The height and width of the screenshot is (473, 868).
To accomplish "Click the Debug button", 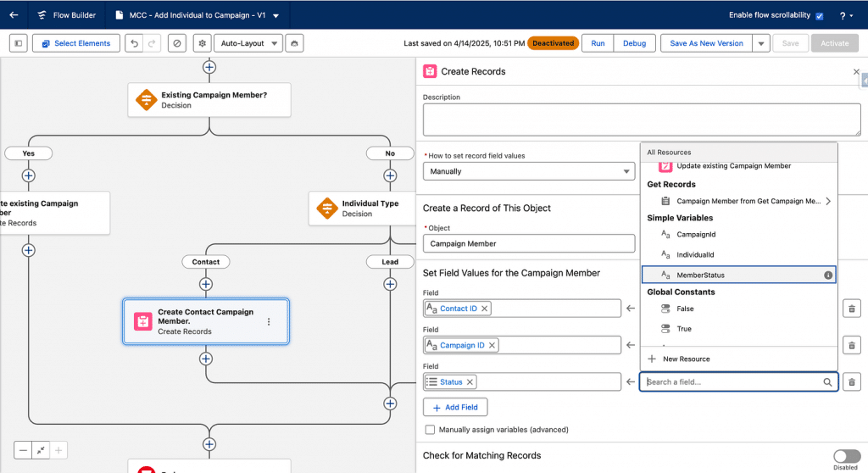I will pos(634,43).
